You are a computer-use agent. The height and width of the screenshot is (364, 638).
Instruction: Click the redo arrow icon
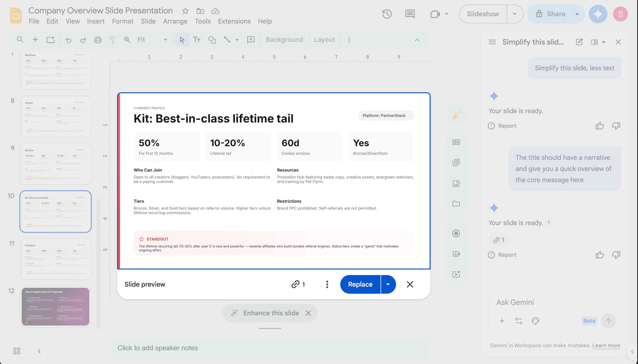tap(83, 40)
